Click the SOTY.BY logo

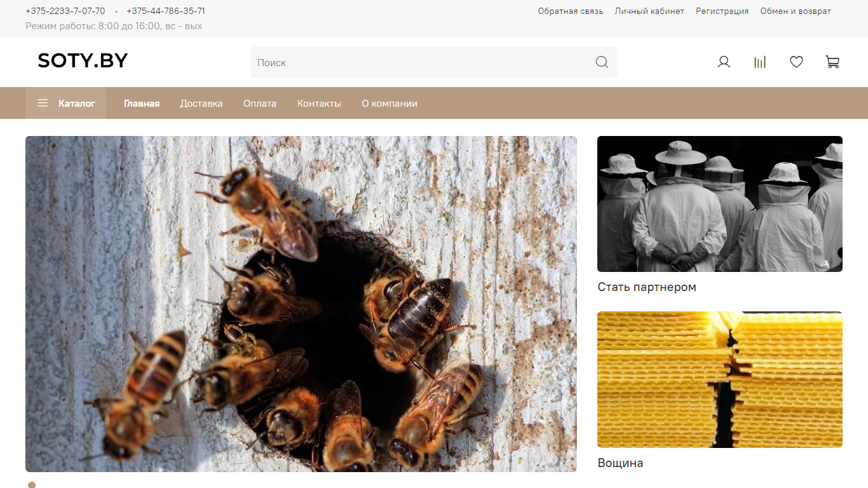83,60
